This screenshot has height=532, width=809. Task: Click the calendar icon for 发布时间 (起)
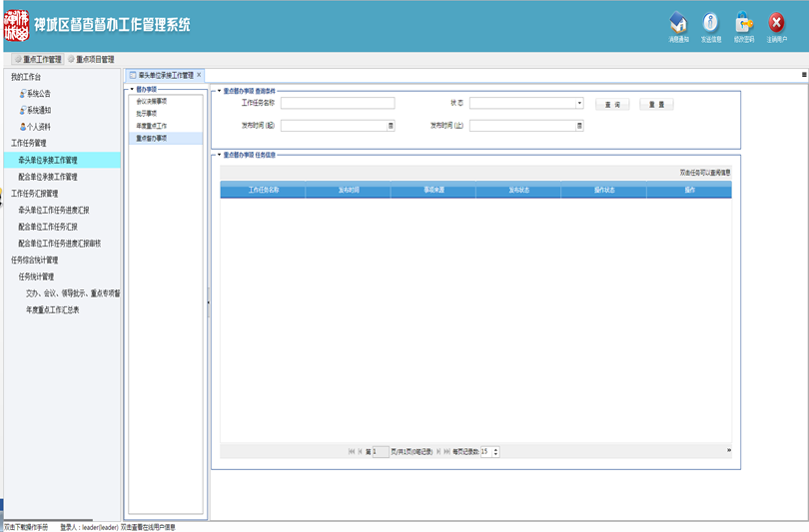click(391, 126)
